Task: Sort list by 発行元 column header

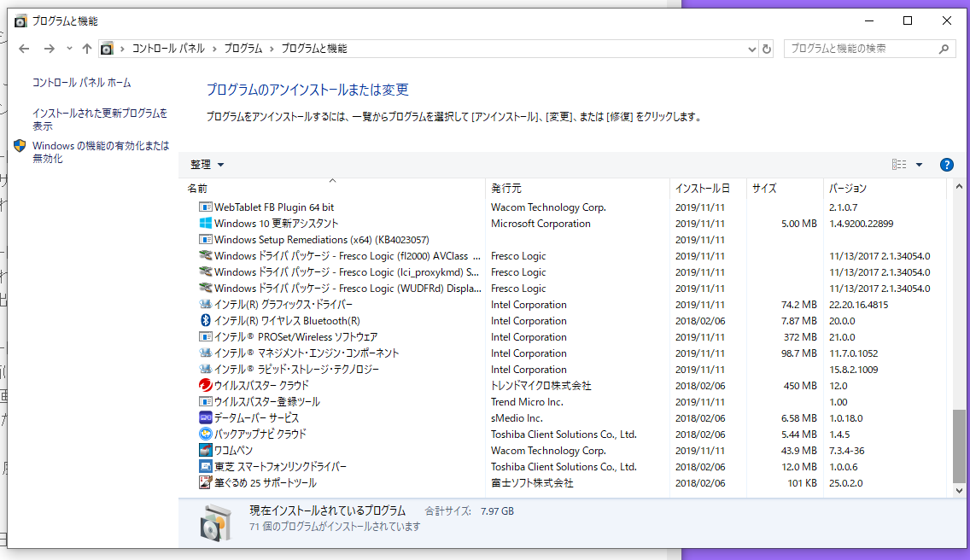Action: click(506, 189)
